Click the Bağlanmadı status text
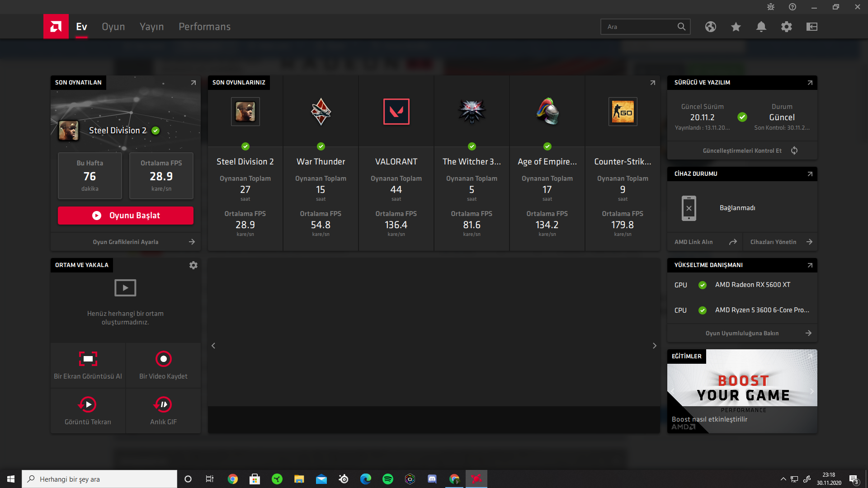This screenshot has height=488, width=868. click(737, 208)
